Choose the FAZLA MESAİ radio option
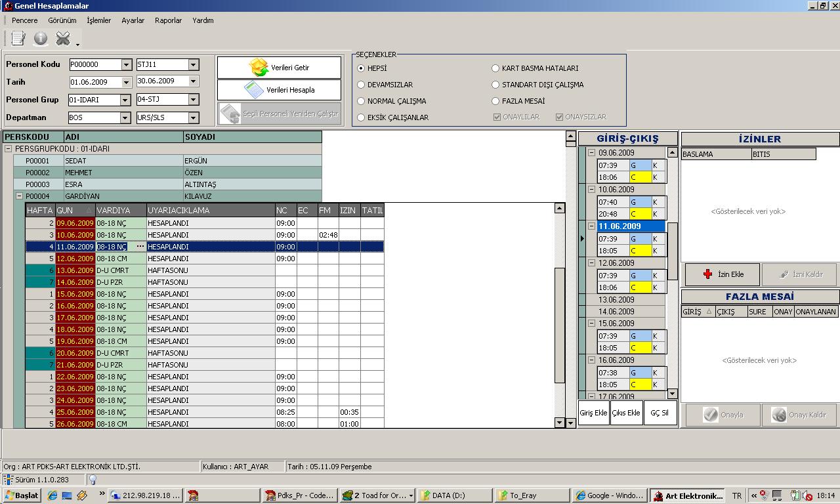The image size is (840, 504). [x=495, y=101]
